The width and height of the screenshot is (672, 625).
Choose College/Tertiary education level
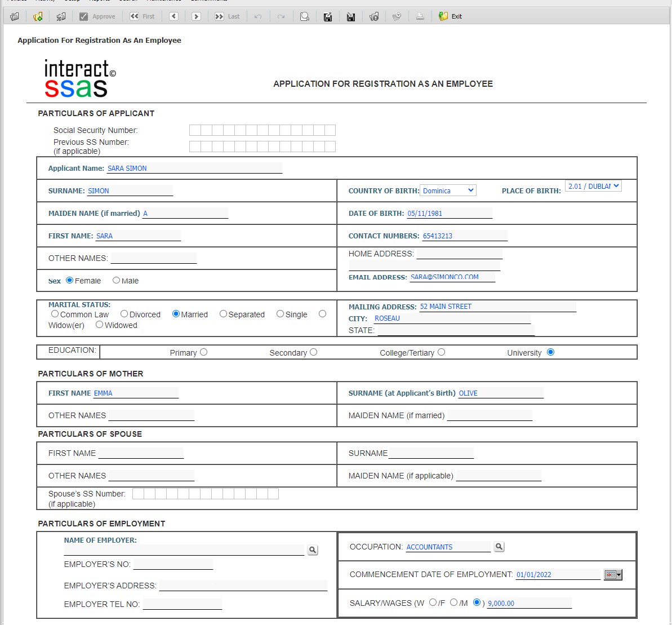tap(442, 352)
